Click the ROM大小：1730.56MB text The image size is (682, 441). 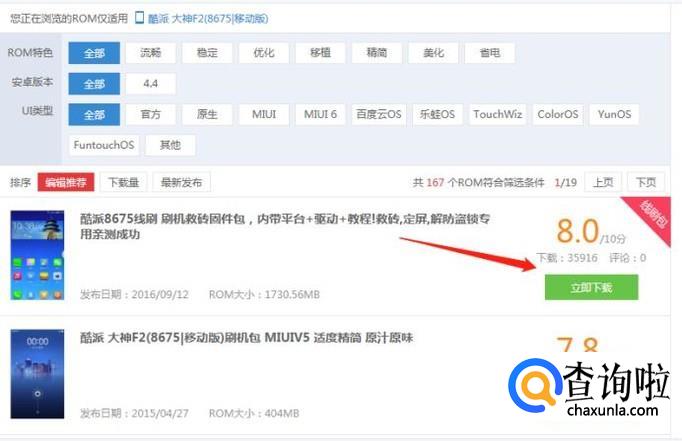(264, 295)
